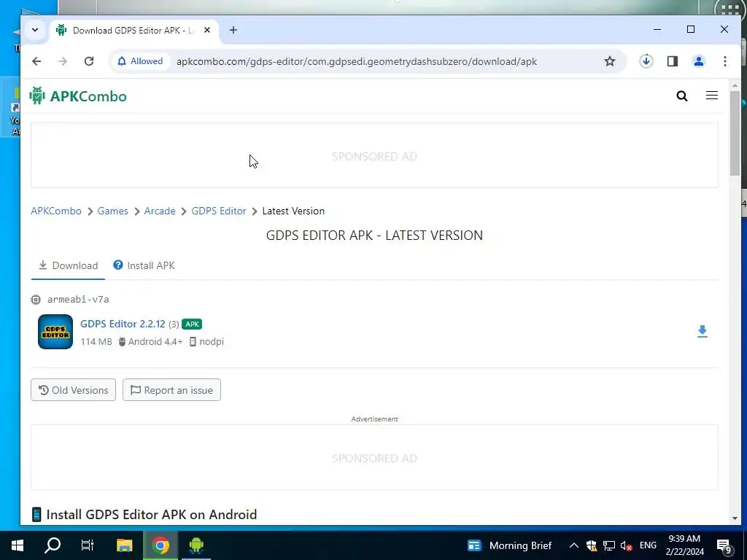Expand the tab search dropdown arrow
This screenshot has height=560, width=747.
(35, 29)
